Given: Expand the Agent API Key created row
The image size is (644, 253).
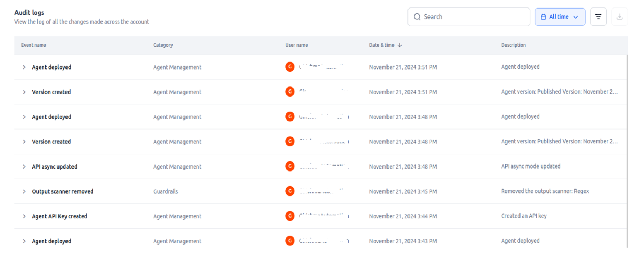Looking at the screenshot, I should 24,216.
